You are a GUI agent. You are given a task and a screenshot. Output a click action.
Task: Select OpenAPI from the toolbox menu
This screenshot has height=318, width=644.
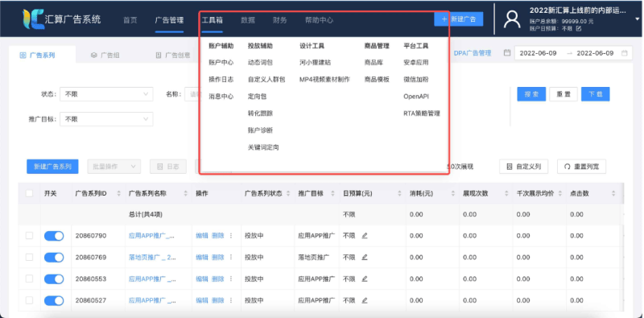click(416, 97)
